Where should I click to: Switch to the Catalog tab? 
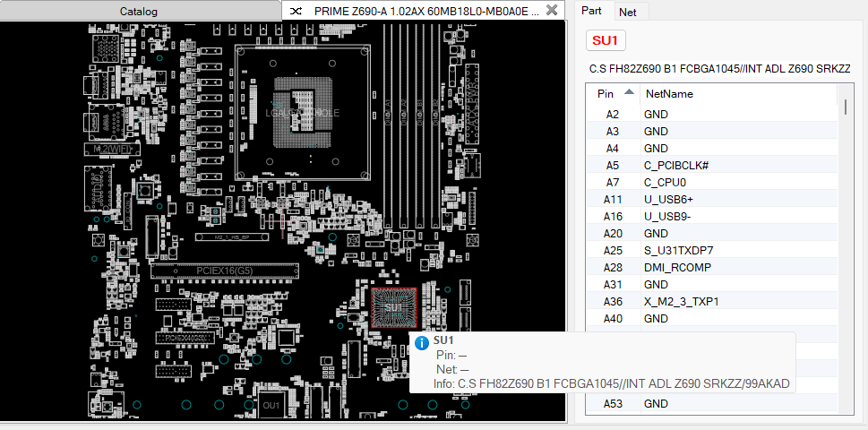point(138,11)
